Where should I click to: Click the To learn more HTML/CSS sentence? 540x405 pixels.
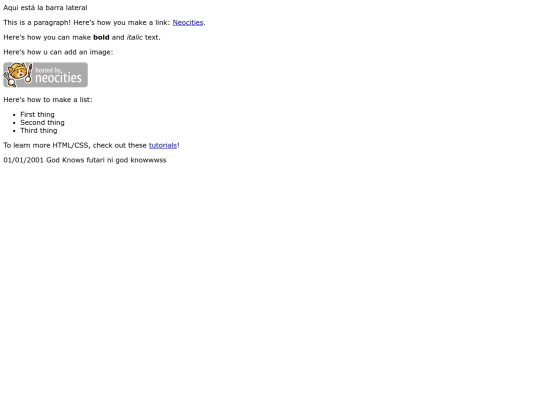(x=91, y=145)
